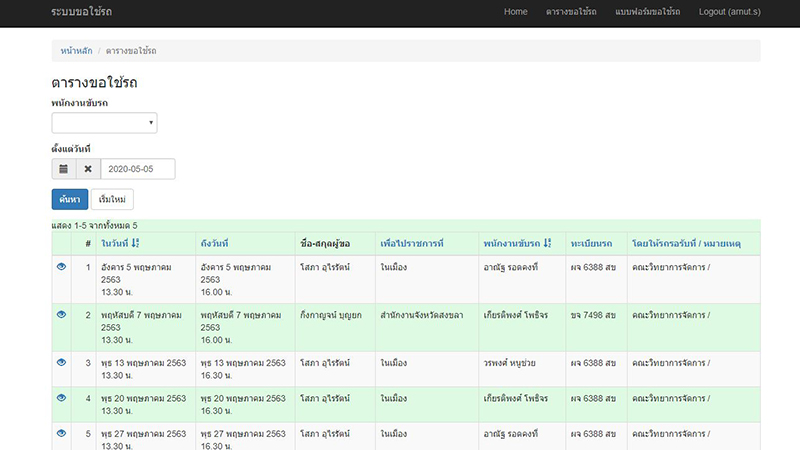View details eye icon for row 2
The width and height of the screenshot is (800, 450).
coord(61,314)
